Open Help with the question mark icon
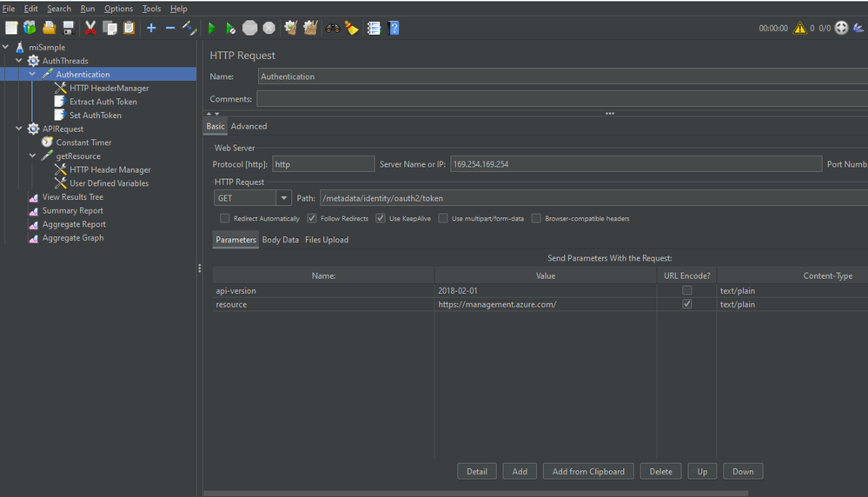The height and width of the screenshot is (497, 868). click(x=394, y=28)
